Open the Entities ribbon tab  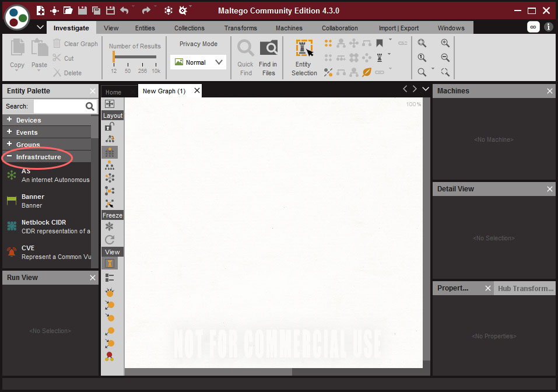point(145,28)
